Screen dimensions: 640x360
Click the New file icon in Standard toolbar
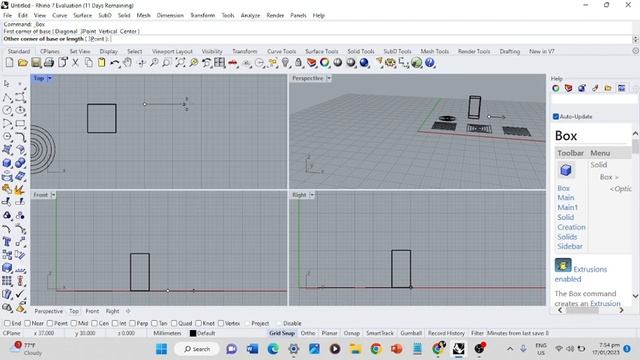pos(9,63)
